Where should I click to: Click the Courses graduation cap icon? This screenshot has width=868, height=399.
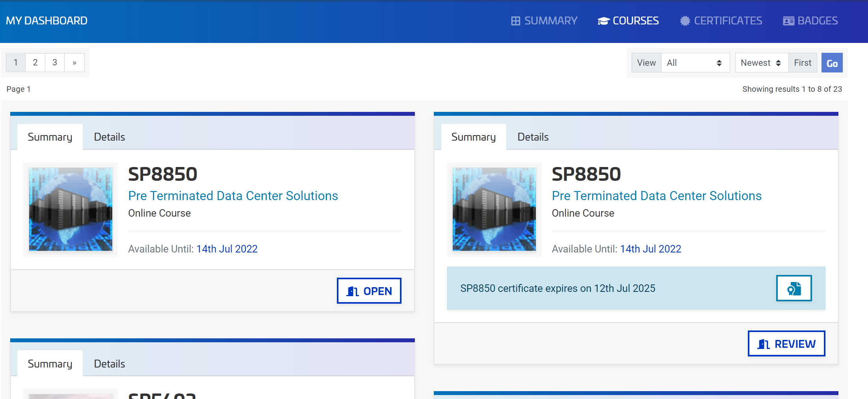tap(603, 21)
